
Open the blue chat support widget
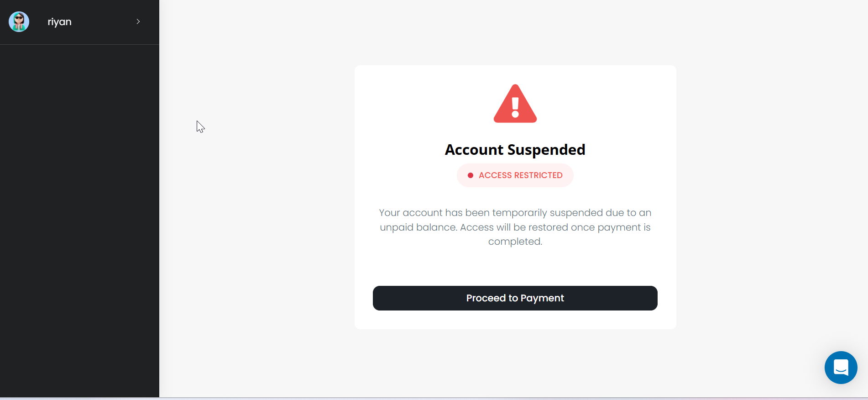[840, 367]
